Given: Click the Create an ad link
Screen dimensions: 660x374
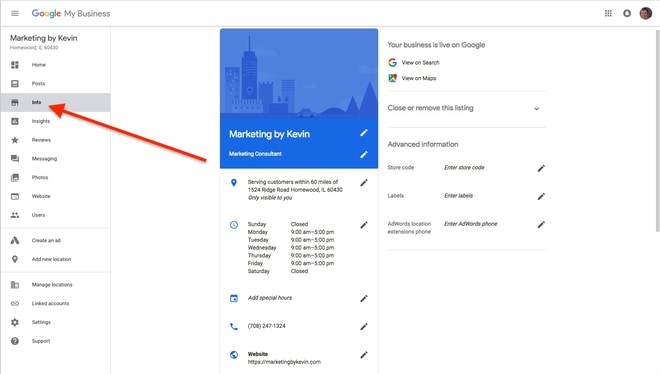Looking at the screenshot, I should point(46,241).
